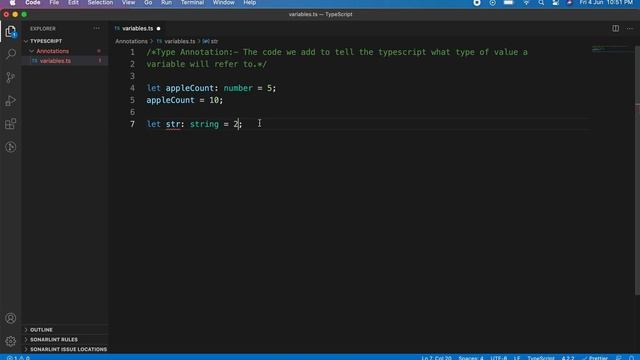This screenshot has width=640, height=360.
Task: Open the Manage gear icon
Action: [11, 341]
